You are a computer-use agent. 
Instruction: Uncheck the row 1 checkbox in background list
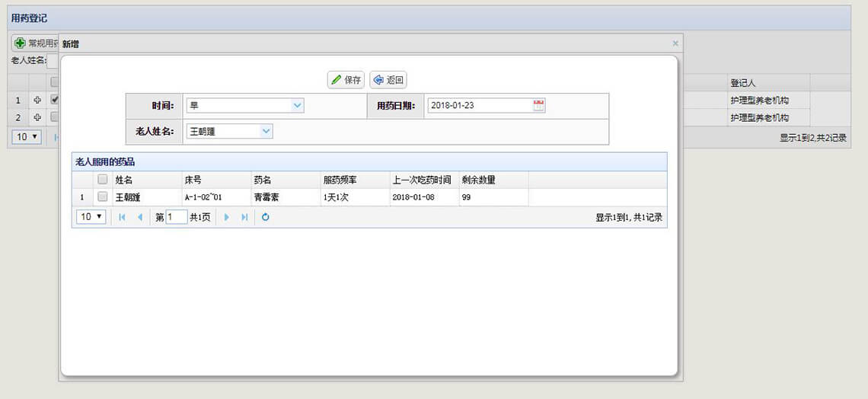(x=54, y=100)
